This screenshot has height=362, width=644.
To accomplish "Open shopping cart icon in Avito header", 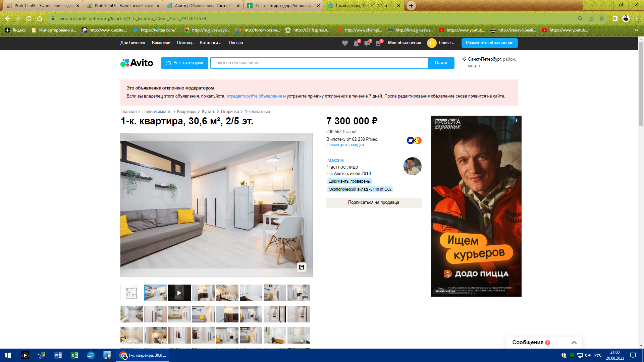I will click(x=378, y=43).
